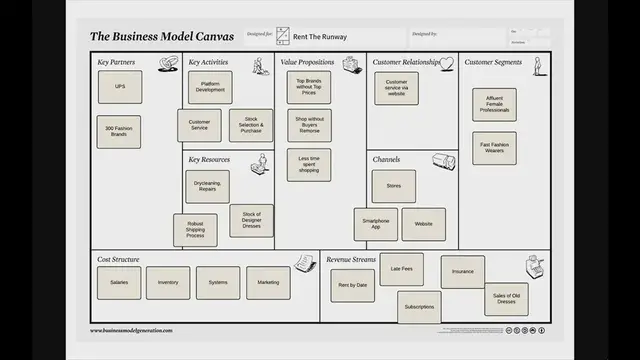Select the Shop without Buyers Remorse note

tap(309, 125)
